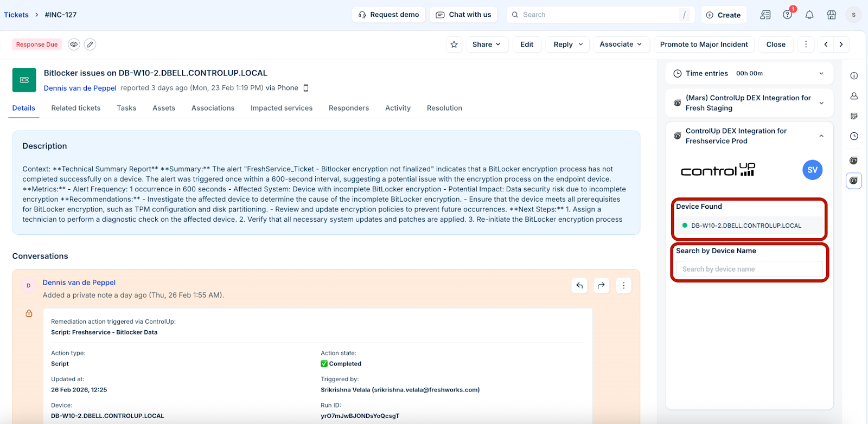Open the Associate dropdown

coord(621,44)
